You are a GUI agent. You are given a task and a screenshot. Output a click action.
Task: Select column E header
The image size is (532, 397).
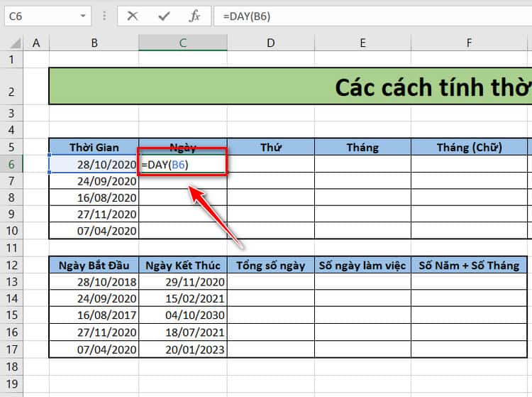click(x=362, y=43)
